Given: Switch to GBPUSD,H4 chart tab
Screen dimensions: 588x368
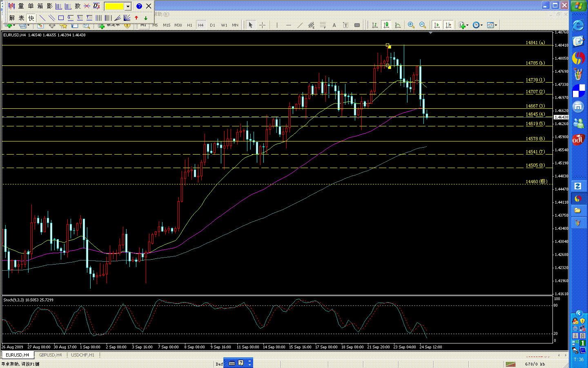Looking at the screenshot, I should [50, 355].
